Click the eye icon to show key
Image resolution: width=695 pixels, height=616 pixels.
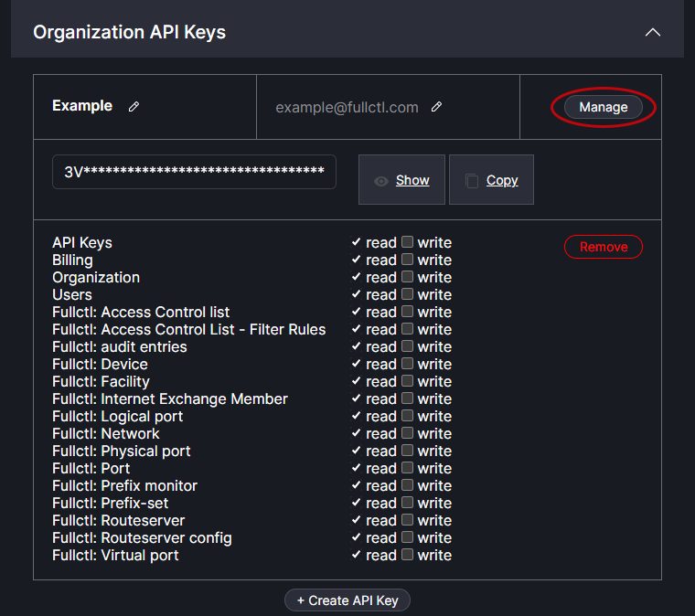(381, 181)
